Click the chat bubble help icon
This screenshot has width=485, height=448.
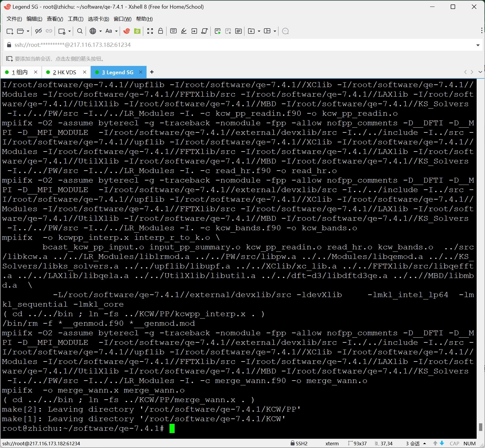point(285,31)
